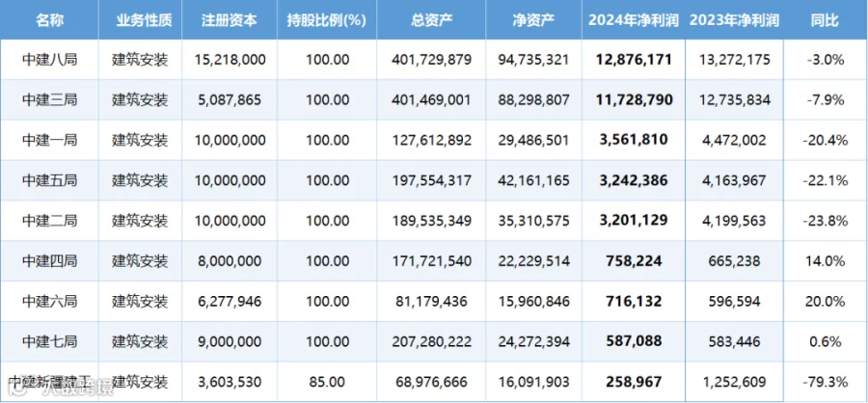
Task: Click registered capital 15,218,000
Action: 230,59
